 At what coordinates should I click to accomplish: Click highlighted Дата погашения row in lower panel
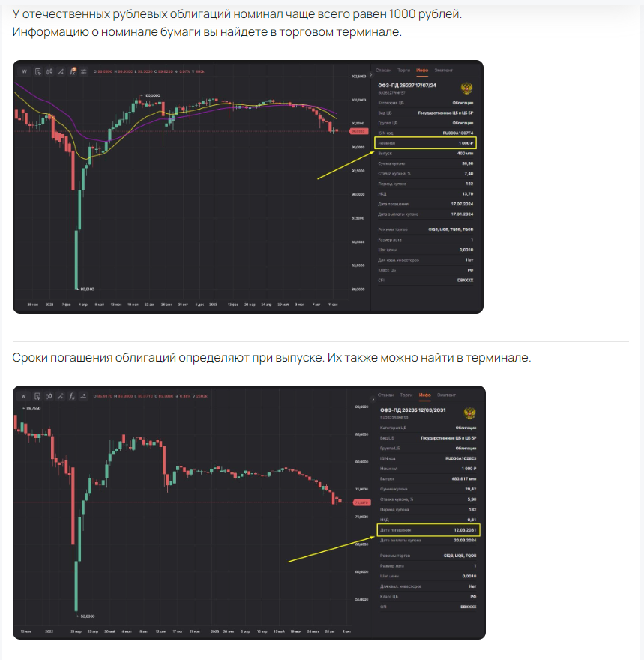coord(427,530)
